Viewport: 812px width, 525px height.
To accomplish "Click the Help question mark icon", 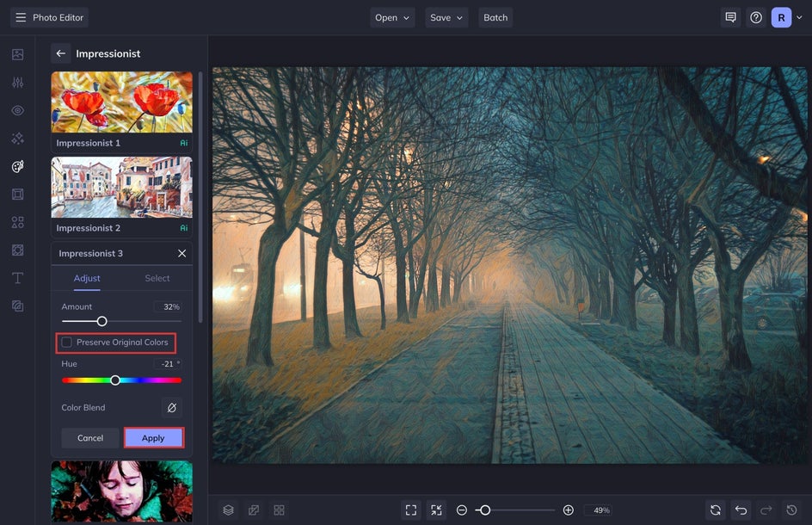I will click(755, 16).
